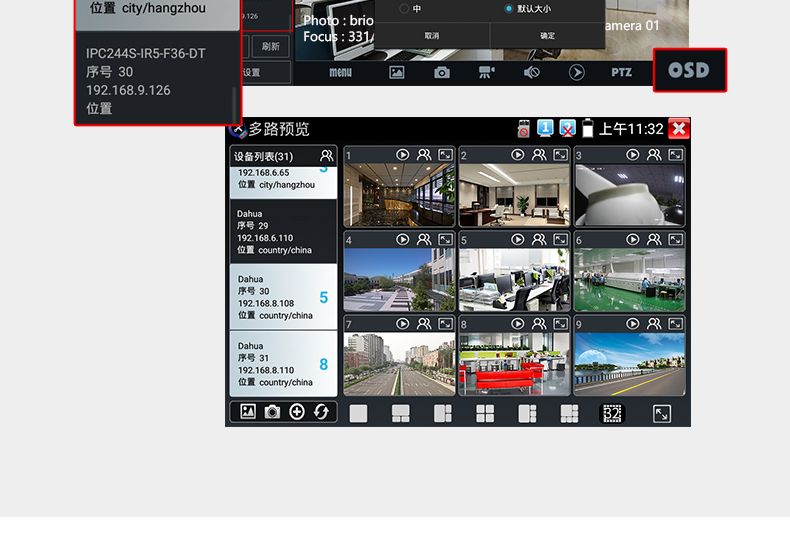Select the 32-channel layout
The height and width of the screenshot is (553, 790).
[x=612, y=413]
